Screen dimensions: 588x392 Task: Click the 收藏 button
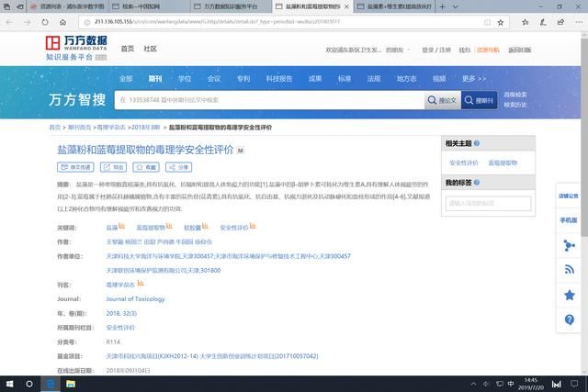tap(146, 167)
